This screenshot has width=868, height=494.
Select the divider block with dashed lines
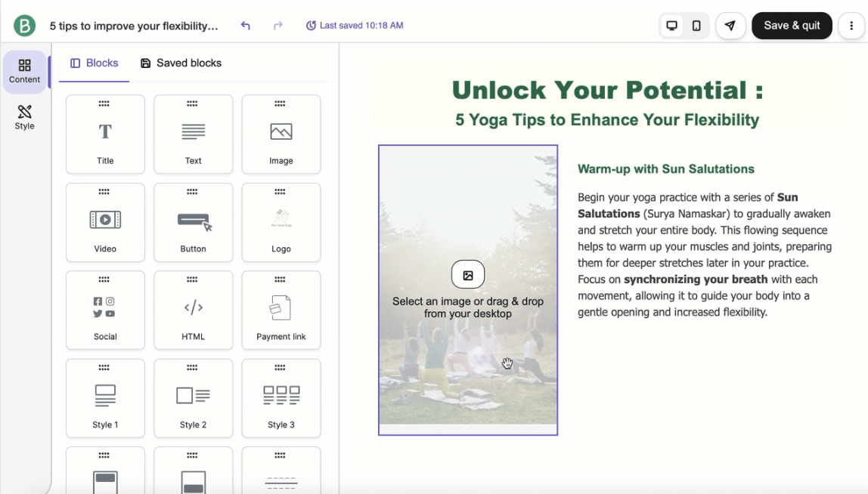click(x=281, y=471)
